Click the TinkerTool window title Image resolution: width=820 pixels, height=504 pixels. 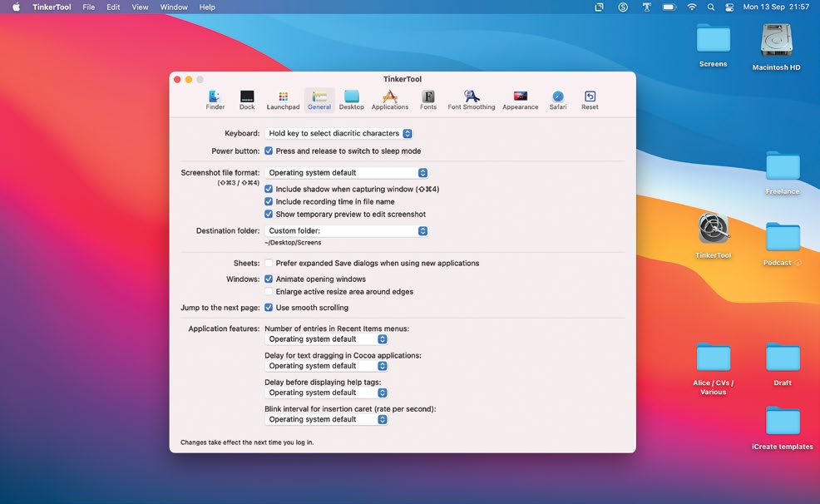(x=403, y=79)
